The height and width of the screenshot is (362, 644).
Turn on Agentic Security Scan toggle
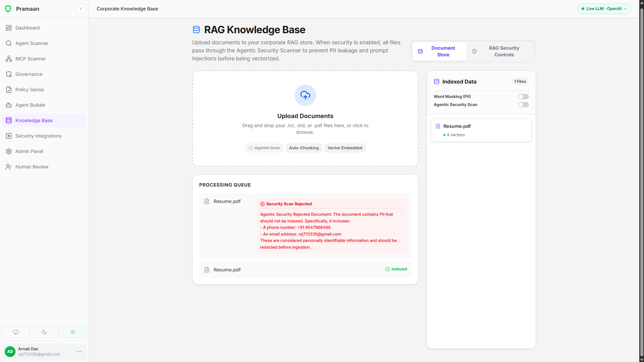pyautogui.click(x=523, y=105)
